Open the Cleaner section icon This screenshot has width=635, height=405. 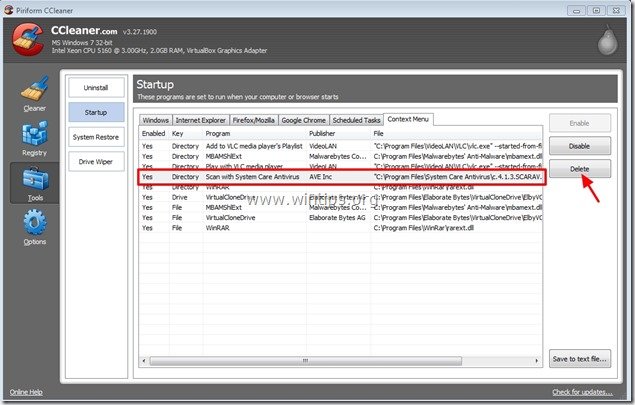[x=33, y=94]
